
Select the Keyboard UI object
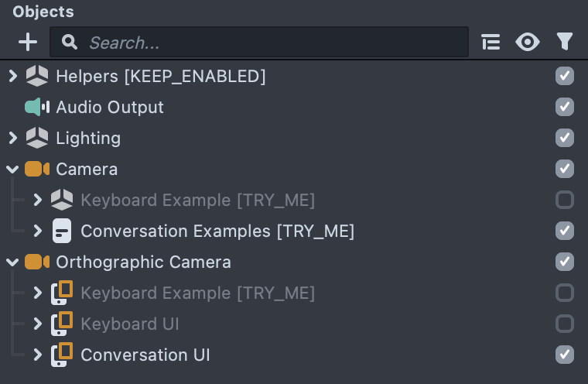[129, 324]
